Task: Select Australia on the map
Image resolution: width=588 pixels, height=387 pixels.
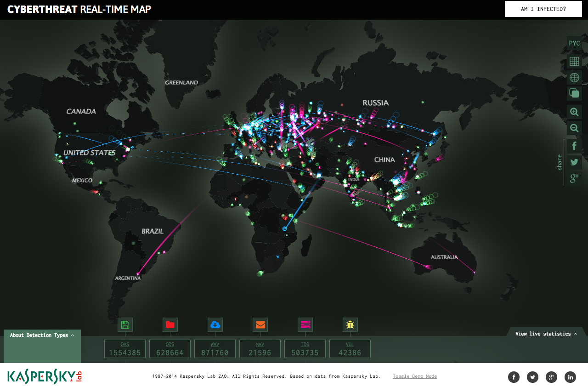Action: [444, 257]
